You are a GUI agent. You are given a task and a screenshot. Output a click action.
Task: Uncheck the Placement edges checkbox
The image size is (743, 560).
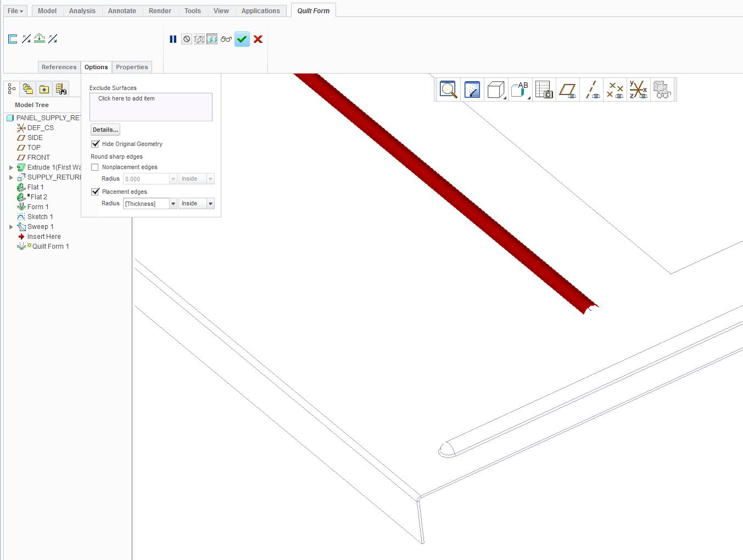[x=96, y=192]
